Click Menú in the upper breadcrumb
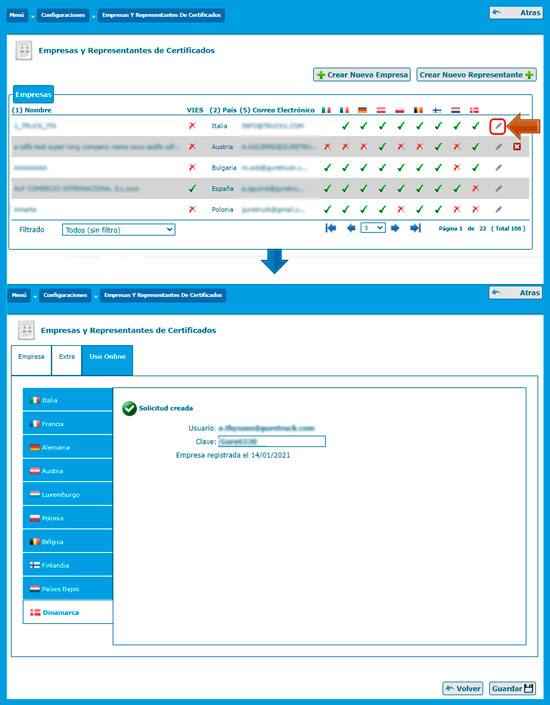 click(18, 15)
